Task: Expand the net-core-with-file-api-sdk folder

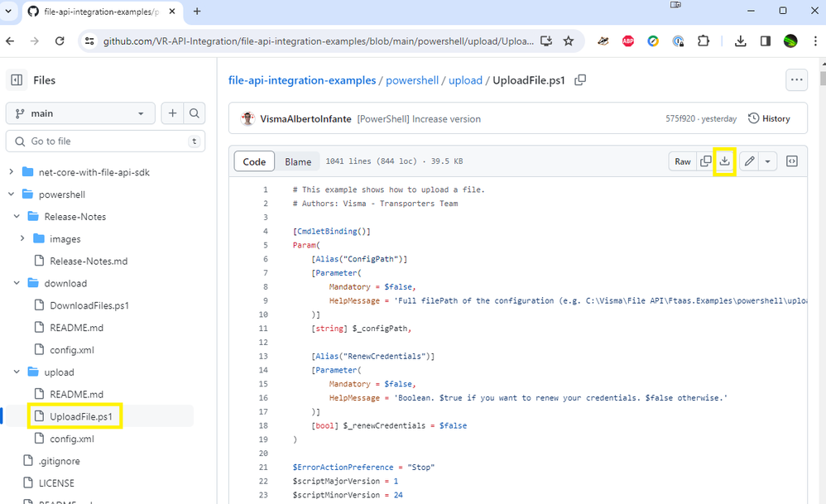Action: click(12, 172)
